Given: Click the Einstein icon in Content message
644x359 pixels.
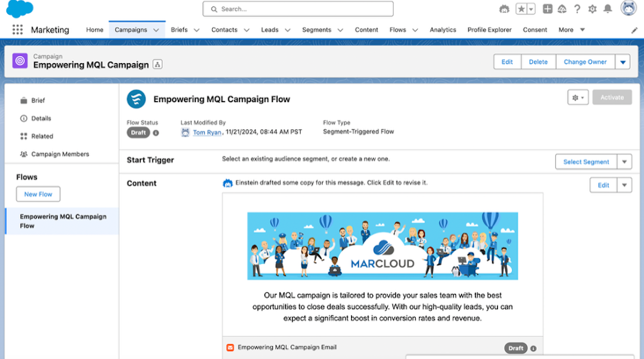Looking at the screenshot, I should (x=228, y=183).
